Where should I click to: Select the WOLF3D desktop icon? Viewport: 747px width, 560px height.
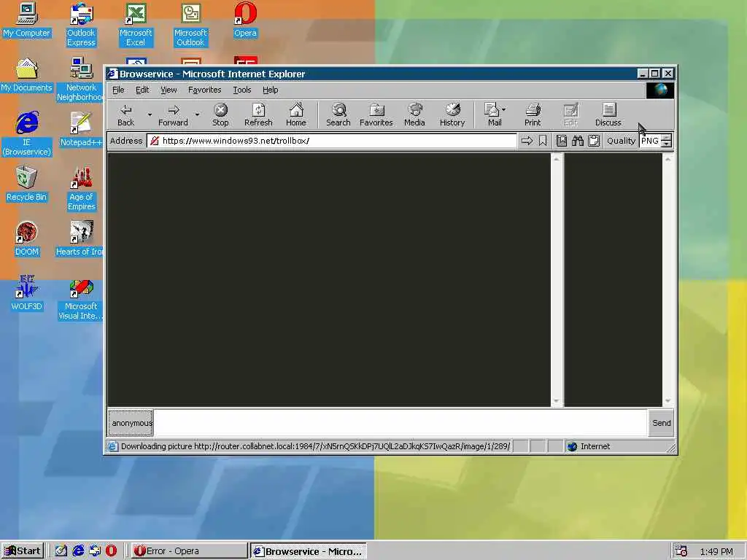pos(27,294)
